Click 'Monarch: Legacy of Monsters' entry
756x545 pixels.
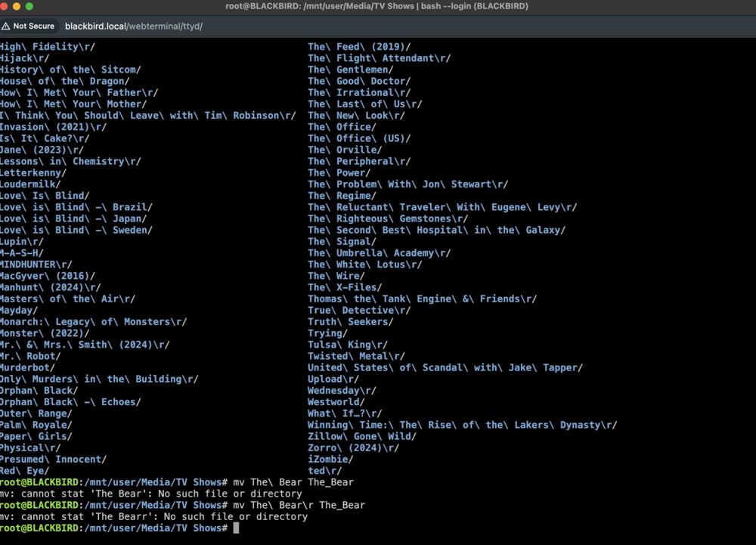pyautogui.click(x=94, y=322)
